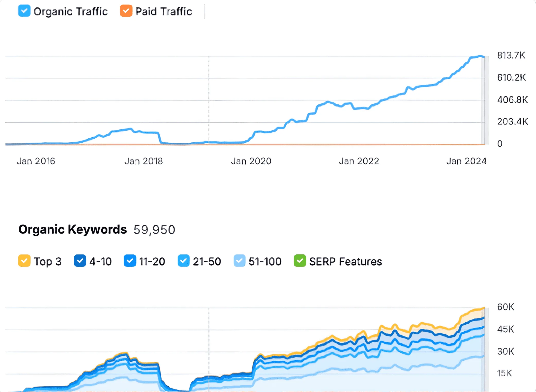Toggle the SERP Features checkbox

pos(300,261)
